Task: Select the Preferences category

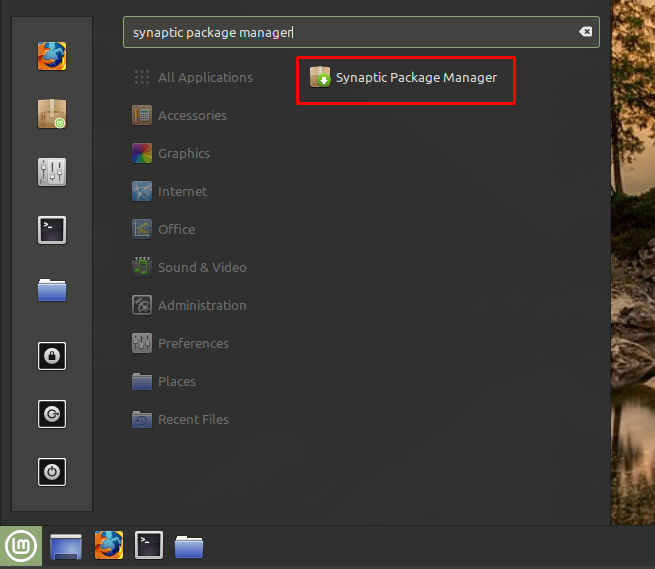Action: 181,343
